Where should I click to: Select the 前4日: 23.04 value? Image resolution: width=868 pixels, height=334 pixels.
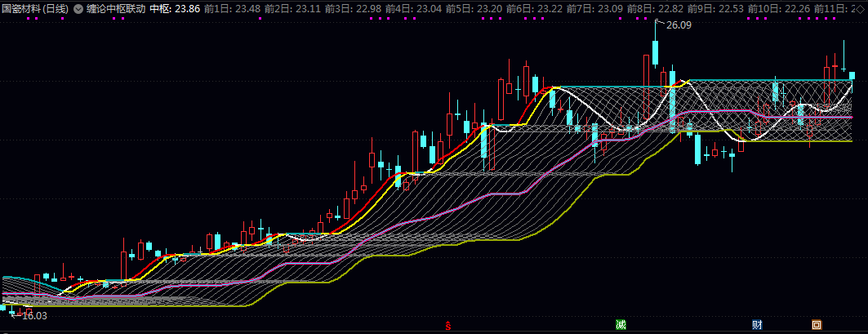pos(413,9)
